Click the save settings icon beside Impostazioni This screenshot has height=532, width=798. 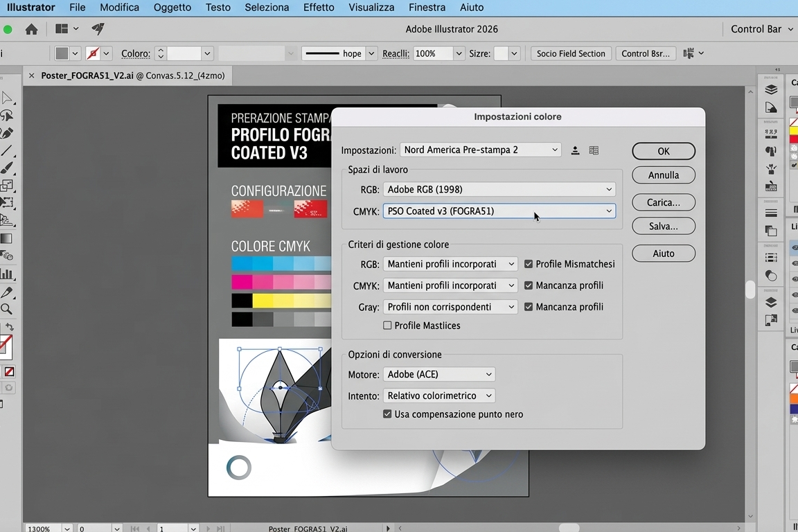tap(575, 150)
